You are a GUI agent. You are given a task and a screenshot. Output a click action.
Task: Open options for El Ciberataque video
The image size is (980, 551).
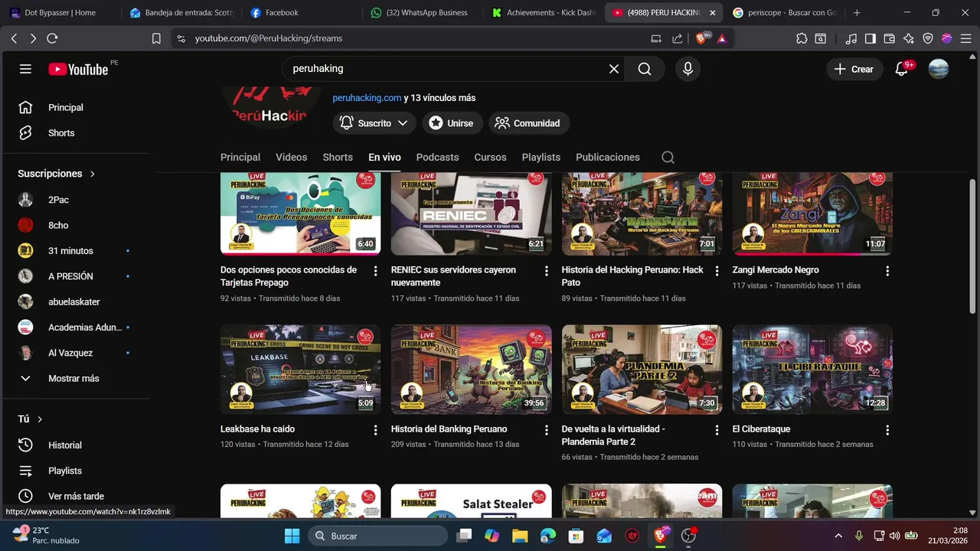point(887,430)
